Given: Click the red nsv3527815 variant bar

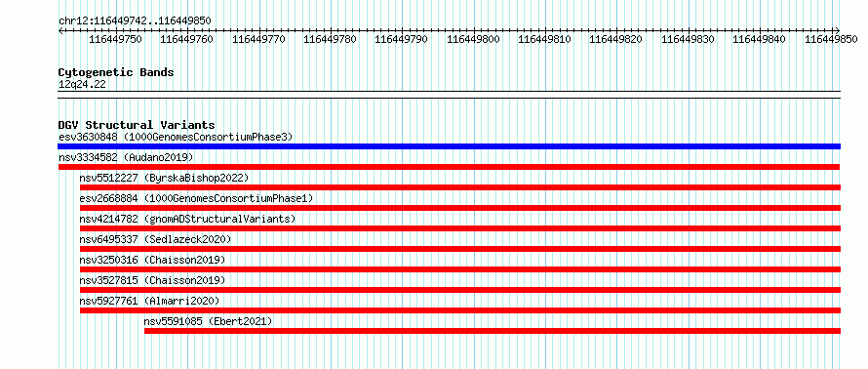Looking at the screenshot, I should point(460,290).
